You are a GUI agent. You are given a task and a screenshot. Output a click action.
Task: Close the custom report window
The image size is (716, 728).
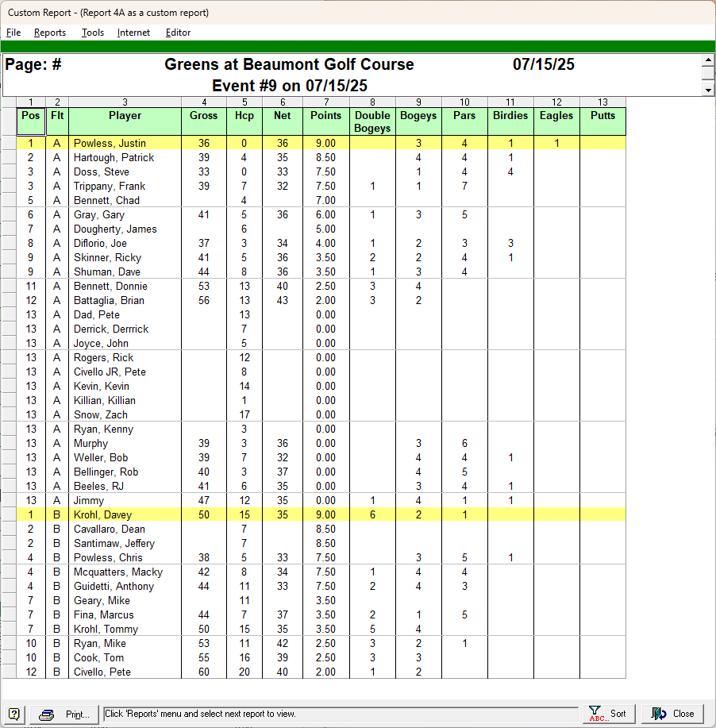[673, 714]
